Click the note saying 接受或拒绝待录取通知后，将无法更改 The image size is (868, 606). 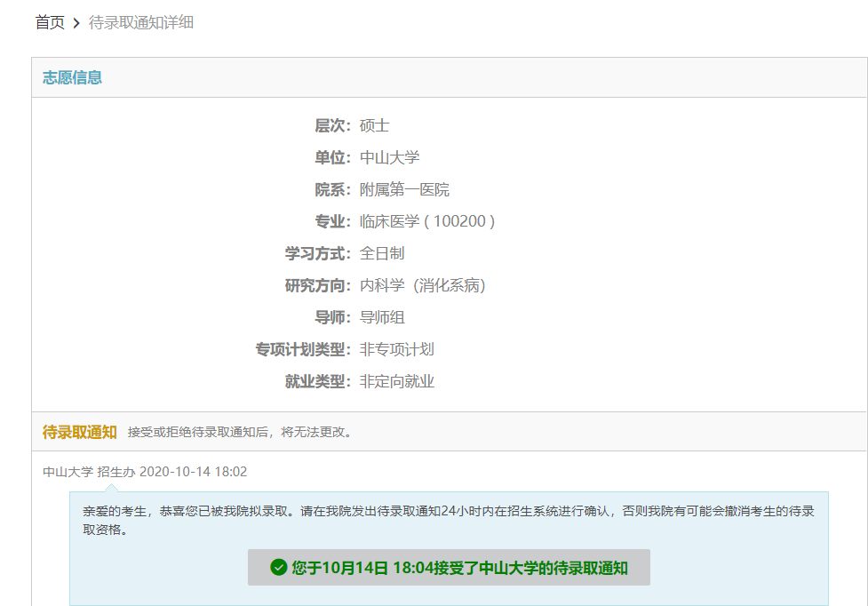pyautogui.click(x=241, y=433)
